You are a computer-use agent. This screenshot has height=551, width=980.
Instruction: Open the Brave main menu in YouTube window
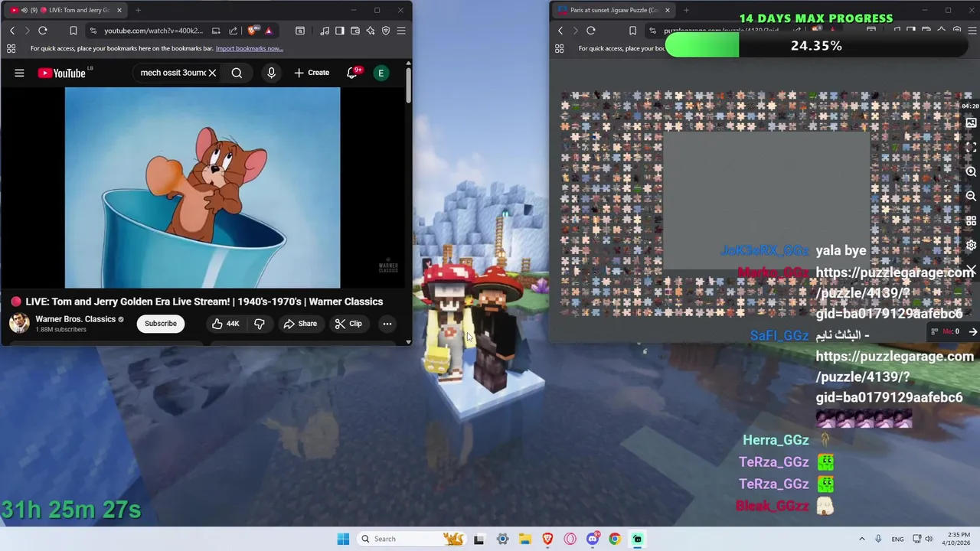click(x=401, y=31)
